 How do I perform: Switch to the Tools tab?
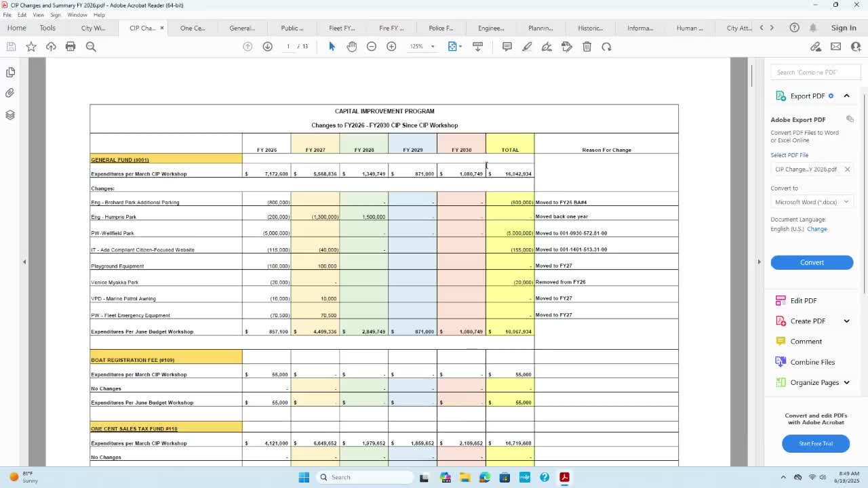tap(47, 28)
